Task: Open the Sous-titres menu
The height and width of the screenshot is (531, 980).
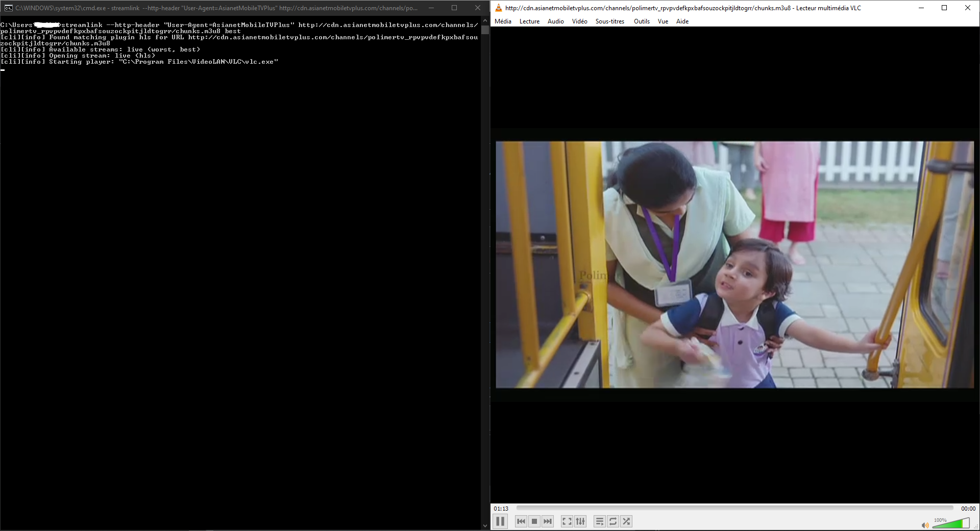Action: [x=609, y=21]
